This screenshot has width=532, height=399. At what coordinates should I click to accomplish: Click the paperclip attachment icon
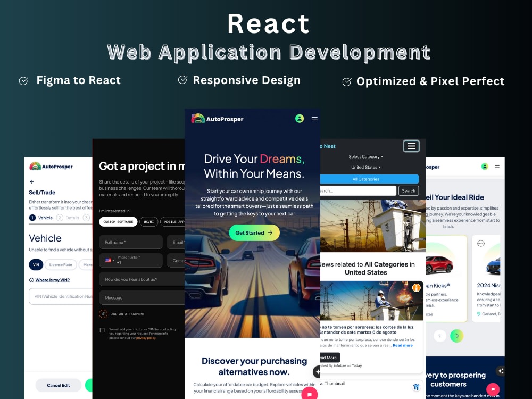tap(103, 314)
